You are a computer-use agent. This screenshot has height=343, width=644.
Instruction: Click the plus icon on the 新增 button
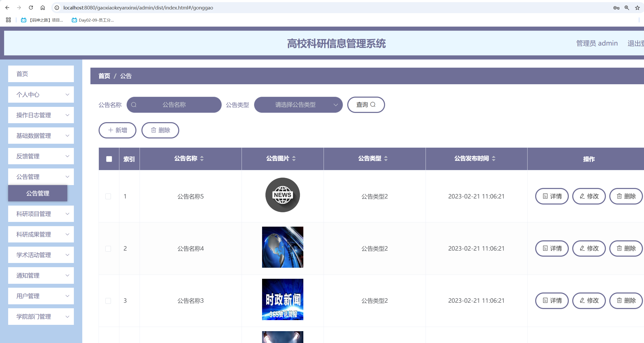[110, 130]
